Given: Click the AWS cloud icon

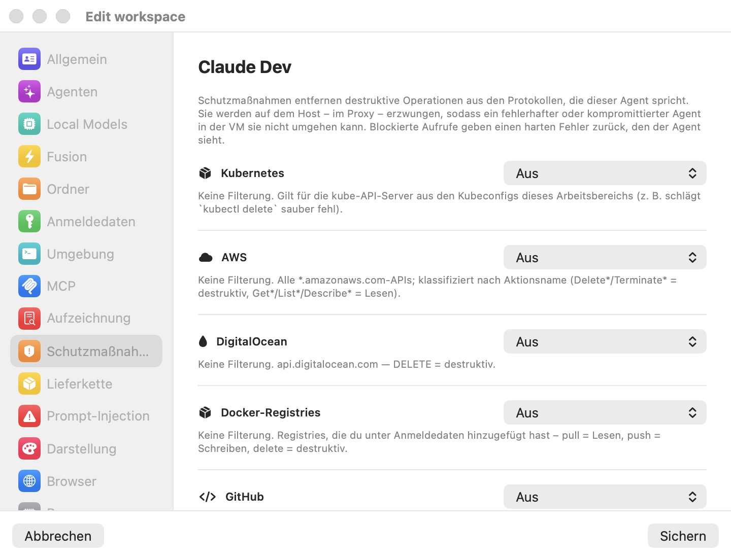Looking at the screenshot, I should tap(206, 258).
